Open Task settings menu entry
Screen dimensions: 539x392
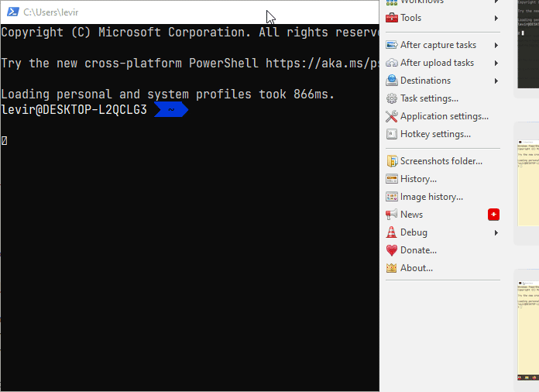click(443, 98)
